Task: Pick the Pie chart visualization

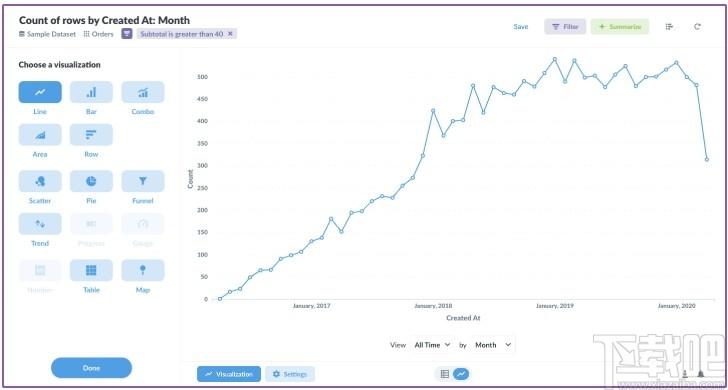Action: [91, 181]
